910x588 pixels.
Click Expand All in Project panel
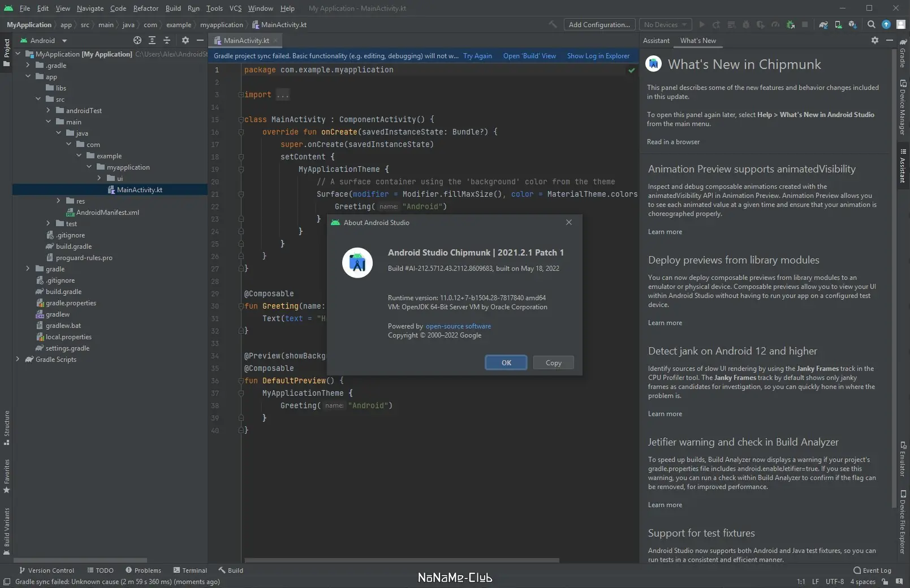(x=152, y=41)
